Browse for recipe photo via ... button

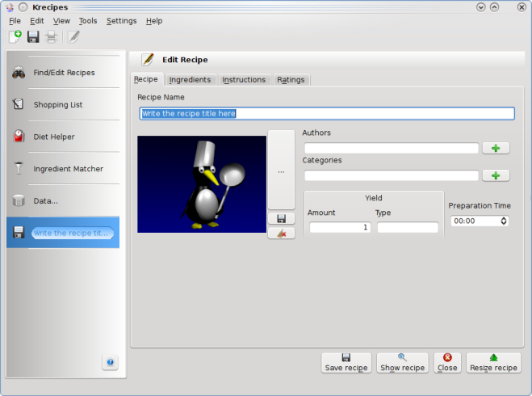(x=281, y=170)
